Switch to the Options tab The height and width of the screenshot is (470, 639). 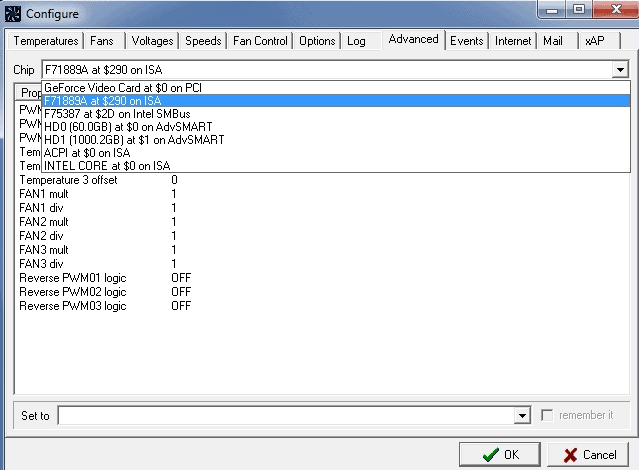tap(317, 41)
